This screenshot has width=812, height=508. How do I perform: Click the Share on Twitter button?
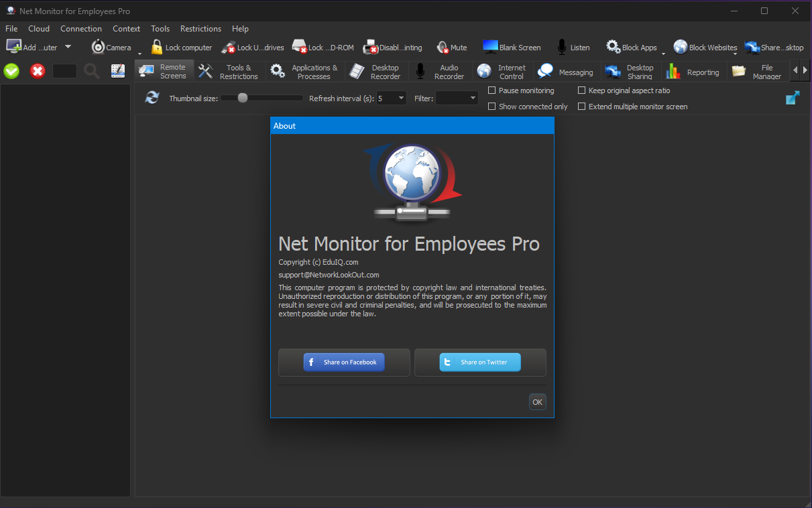[480, 363]
